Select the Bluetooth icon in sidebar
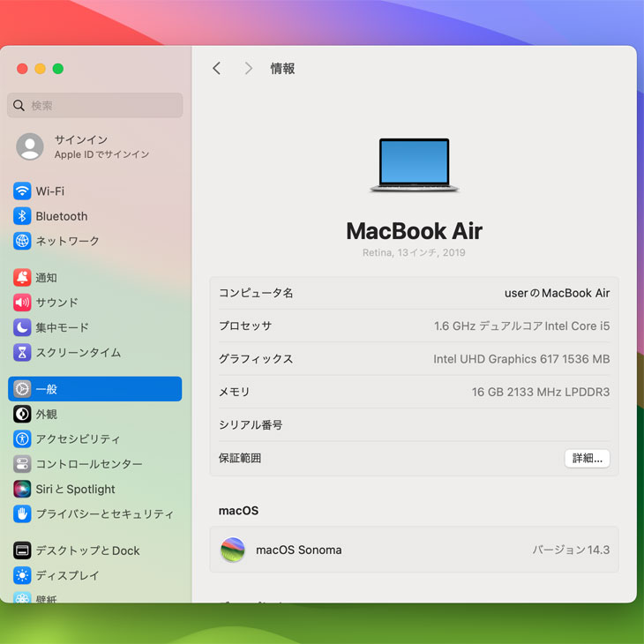644x644 pixels. pos(22,216)
